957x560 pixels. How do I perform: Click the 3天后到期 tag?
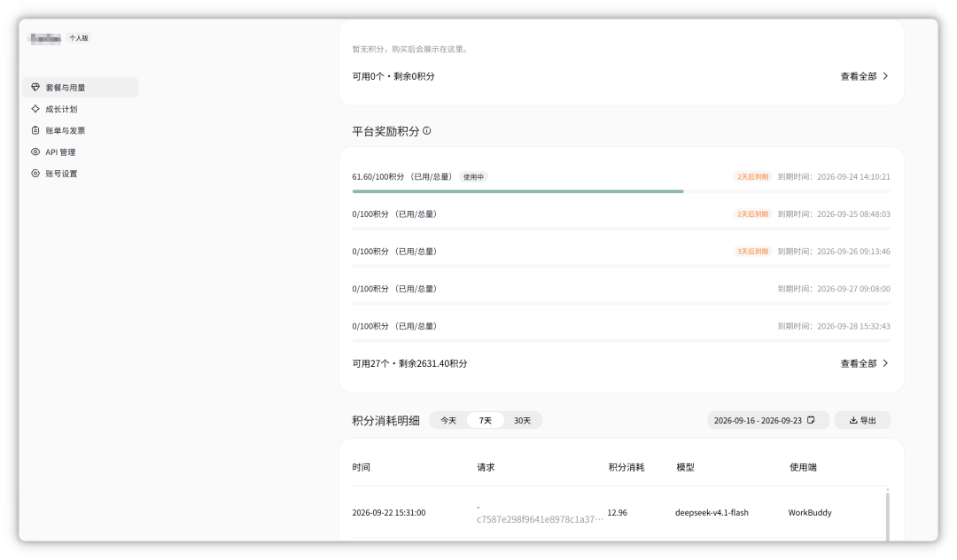click(752, 252)
